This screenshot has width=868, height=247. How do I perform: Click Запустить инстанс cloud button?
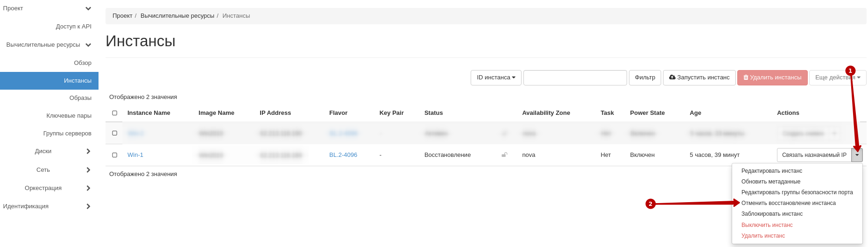(699, 78)
